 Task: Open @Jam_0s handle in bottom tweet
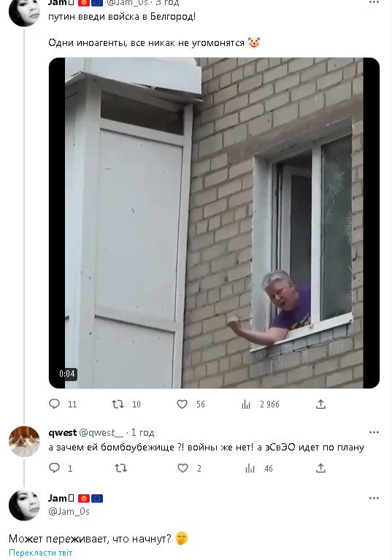pyautogui.click(x=69, y=511)
